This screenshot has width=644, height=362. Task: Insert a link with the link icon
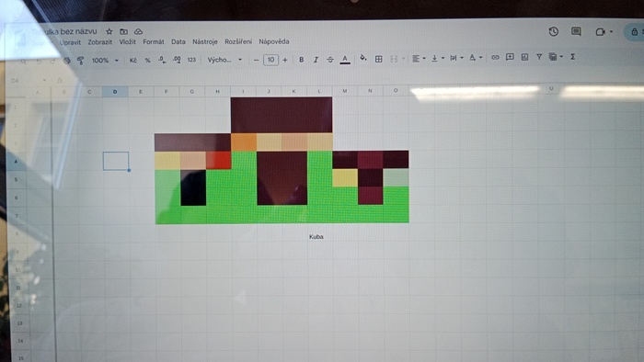point(495,57)
